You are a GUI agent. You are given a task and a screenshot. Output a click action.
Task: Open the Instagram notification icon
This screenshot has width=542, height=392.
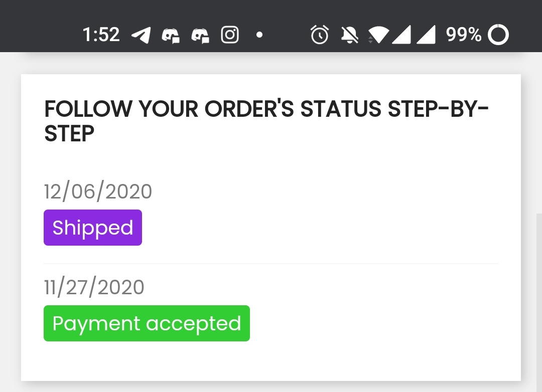230,35
